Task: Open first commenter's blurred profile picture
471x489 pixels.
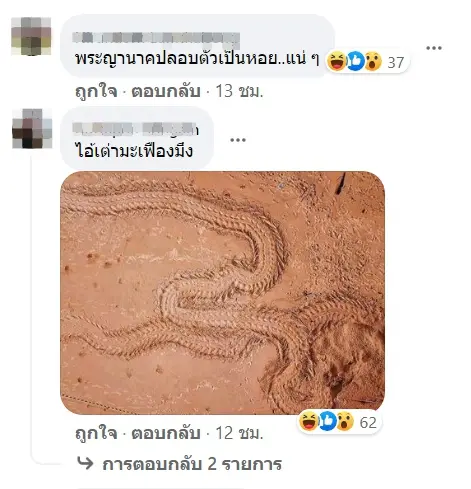Action: point(31,36)
